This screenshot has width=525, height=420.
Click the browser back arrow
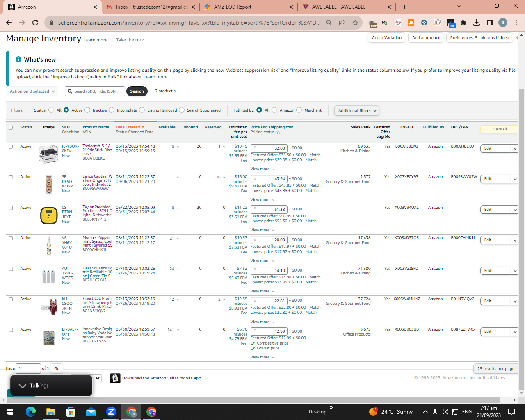click(x=9, y=23)
